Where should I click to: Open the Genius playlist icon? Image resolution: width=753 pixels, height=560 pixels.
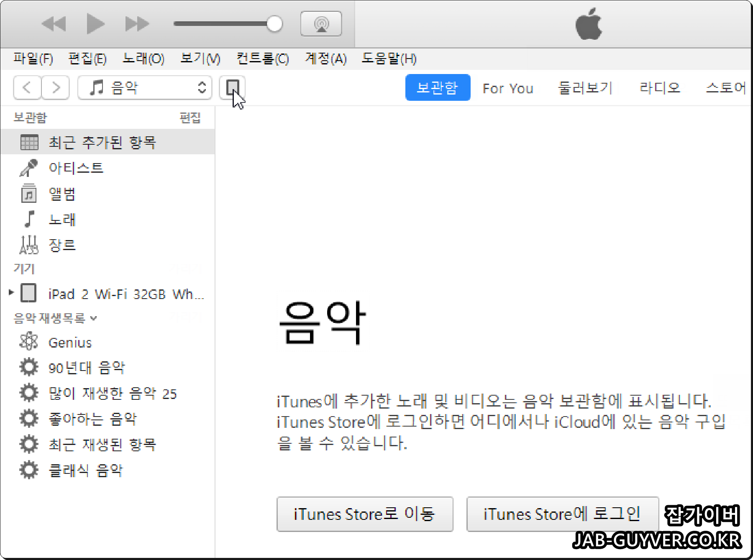click(x=28, y=342)
